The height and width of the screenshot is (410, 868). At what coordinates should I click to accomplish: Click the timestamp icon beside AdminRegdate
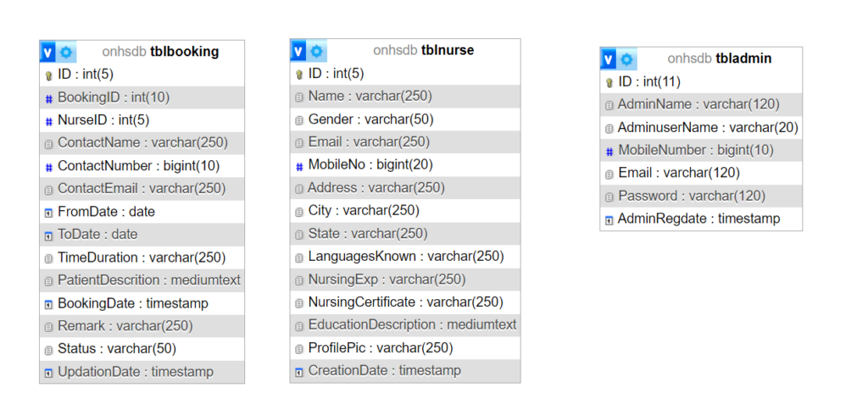coord(609,220)
